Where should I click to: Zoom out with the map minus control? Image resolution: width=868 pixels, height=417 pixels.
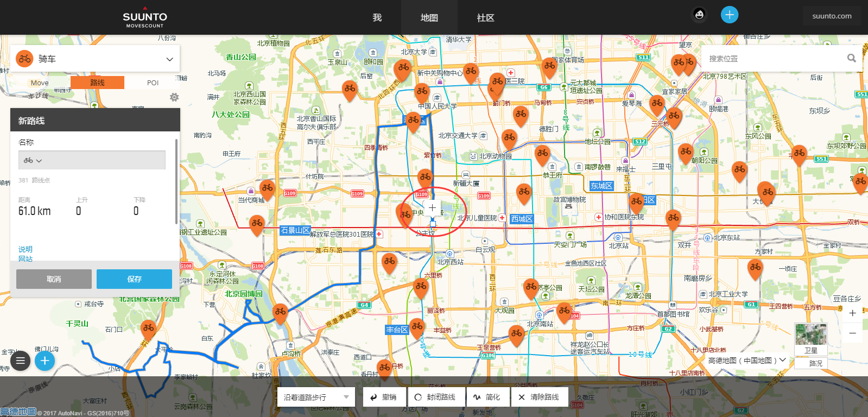853,333
